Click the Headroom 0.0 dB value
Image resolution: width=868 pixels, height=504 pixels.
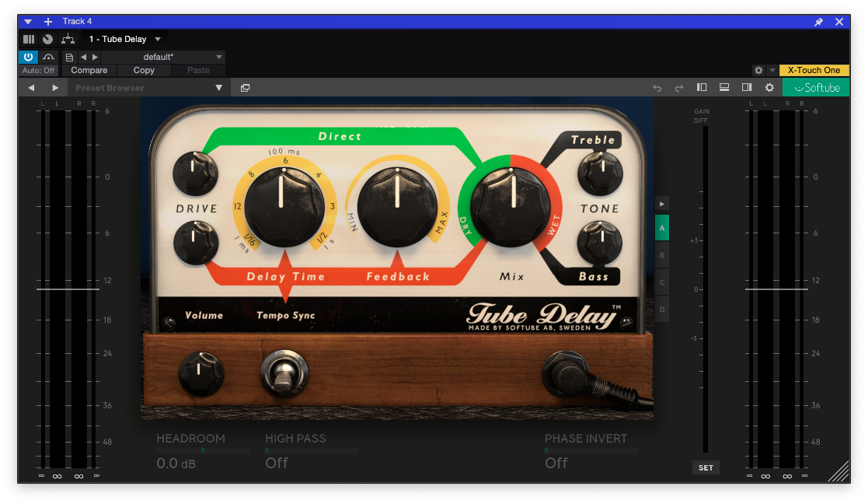pos(176,463)
